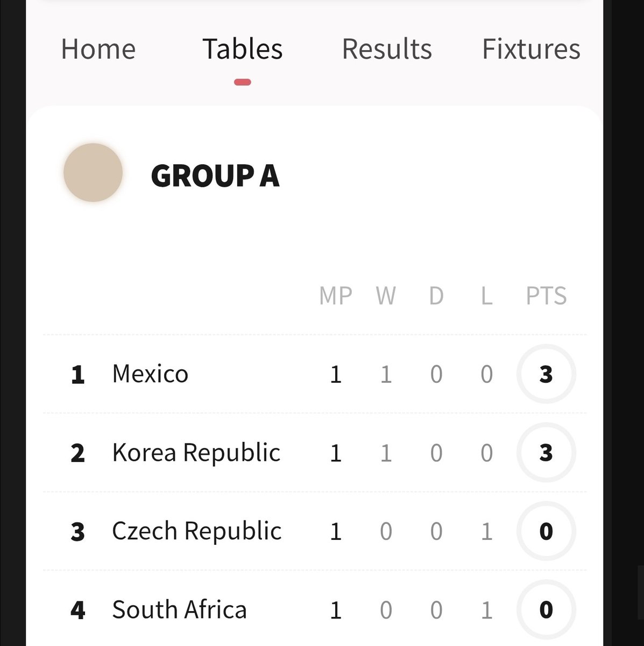The width and height of the screenshot is (644, 646).
Task: Click Mexico's points circle showing 3
Action: 546,374
